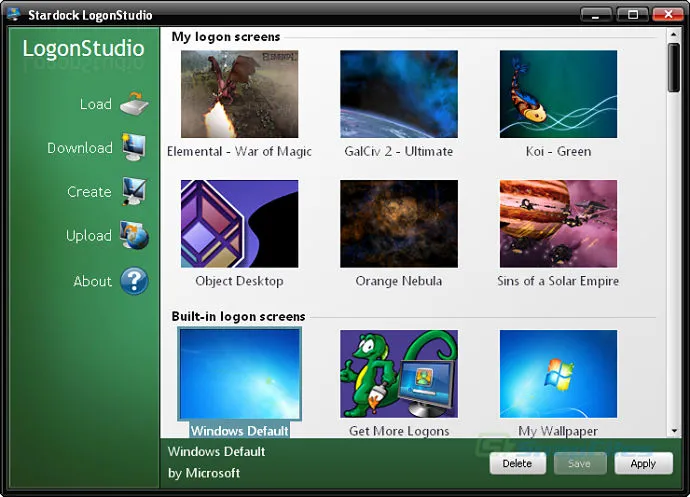Open the Load menu label

tap(95, 104)
